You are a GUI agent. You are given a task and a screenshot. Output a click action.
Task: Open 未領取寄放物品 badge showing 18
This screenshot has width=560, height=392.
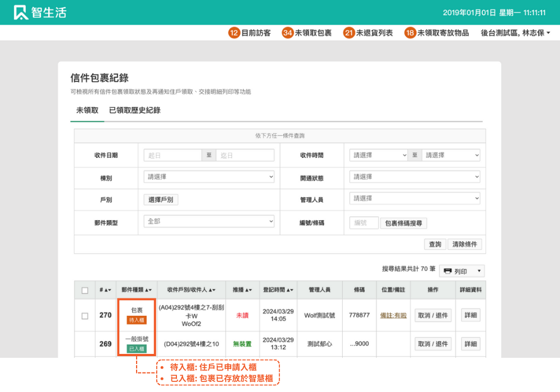pyautogui.click(x=410, y=33)
